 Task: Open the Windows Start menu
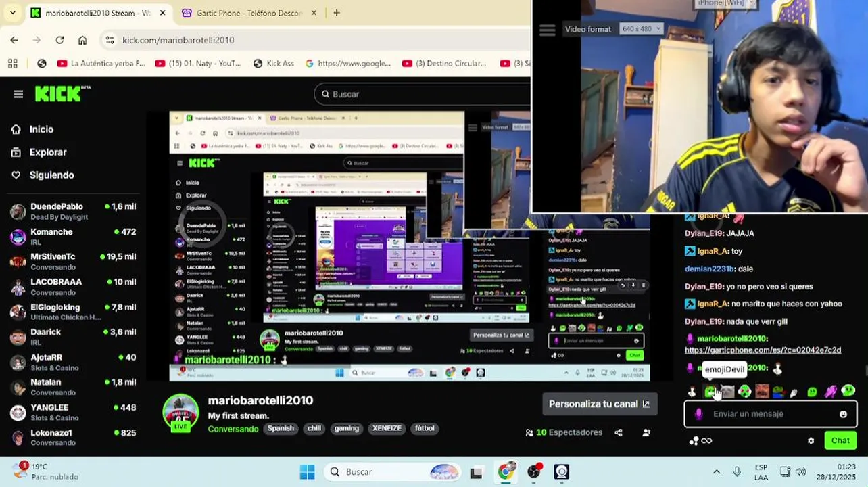(307, 472)
